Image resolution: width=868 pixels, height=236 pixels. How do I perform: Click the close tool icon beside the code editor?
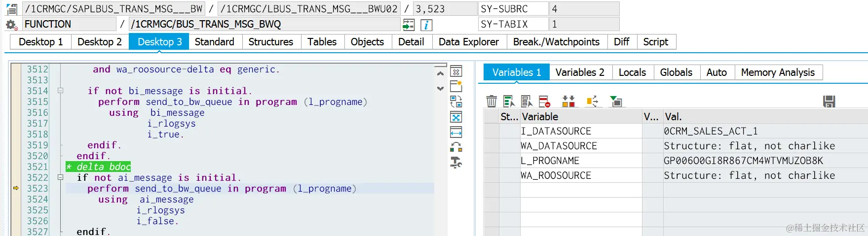click(456, 72)
